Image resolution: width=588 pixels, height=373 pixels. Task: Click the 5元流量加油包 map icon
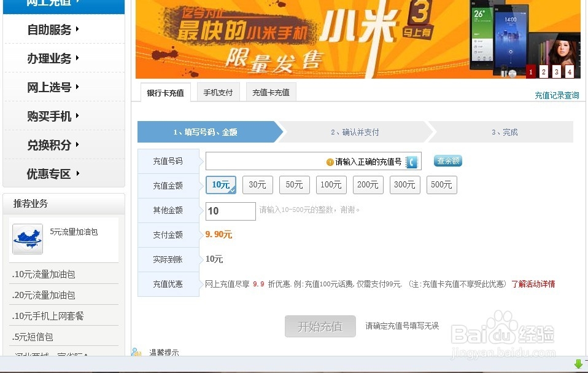(x=28, y=238)
